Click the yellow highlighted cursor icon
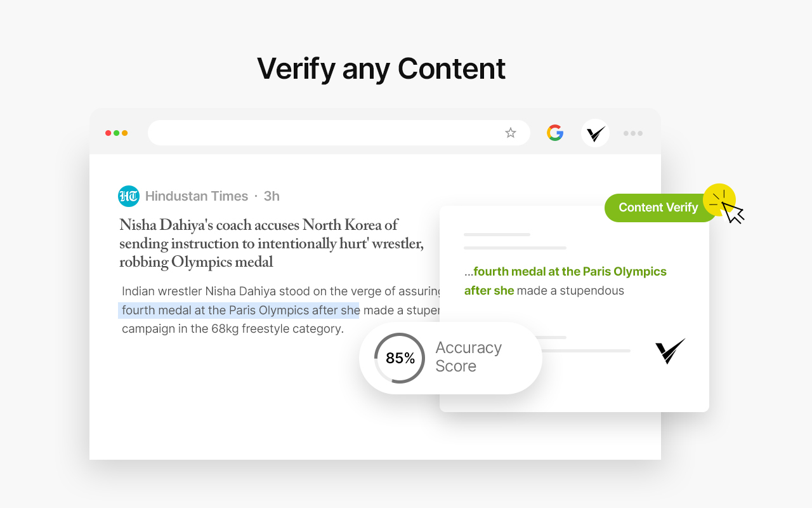Screen dimensions: 812x508 point(719,200)
